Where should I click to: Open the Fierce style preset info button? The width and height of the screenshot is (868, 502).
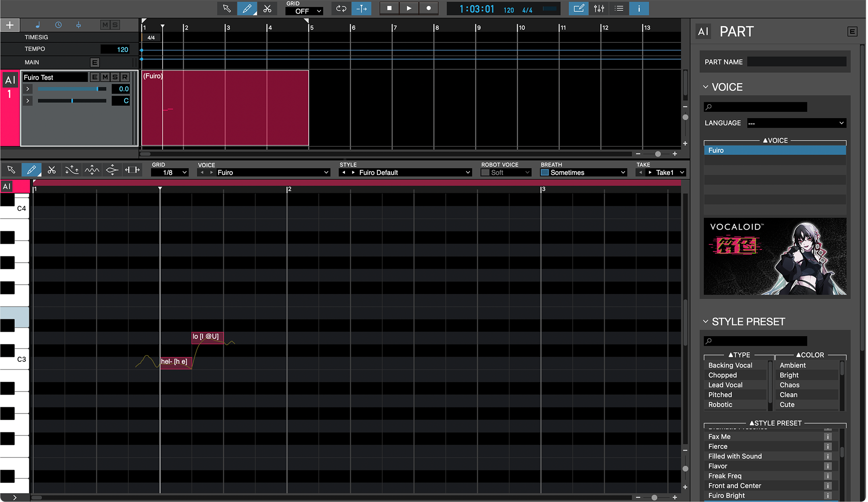(x=828, y=446)
